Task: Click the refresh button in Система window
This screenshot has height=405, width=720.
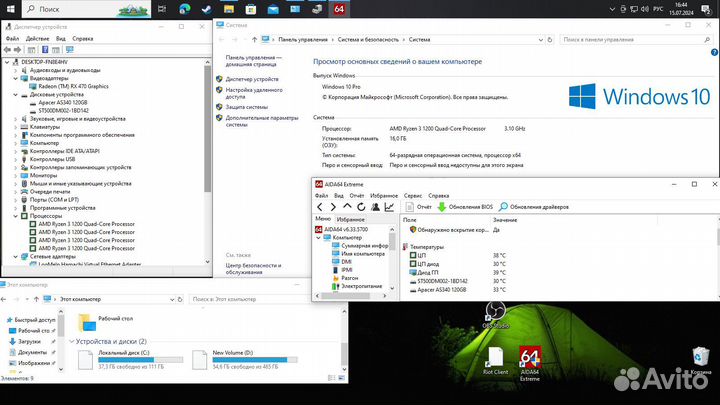Action: [550, 40]
